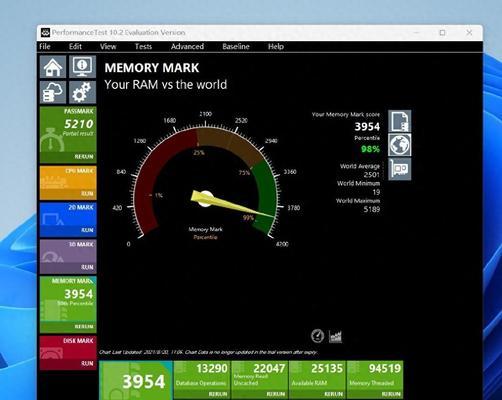502x400 pixels.
Task: Open the Home dashboard icon
Action: 53,67
